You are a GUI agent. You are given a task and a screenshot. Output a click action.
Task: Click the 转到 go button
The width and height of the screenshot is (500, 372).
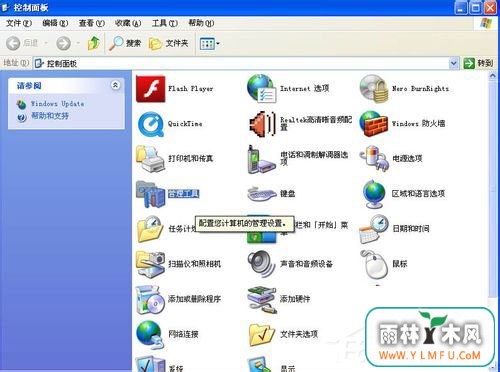click(479, 63)
